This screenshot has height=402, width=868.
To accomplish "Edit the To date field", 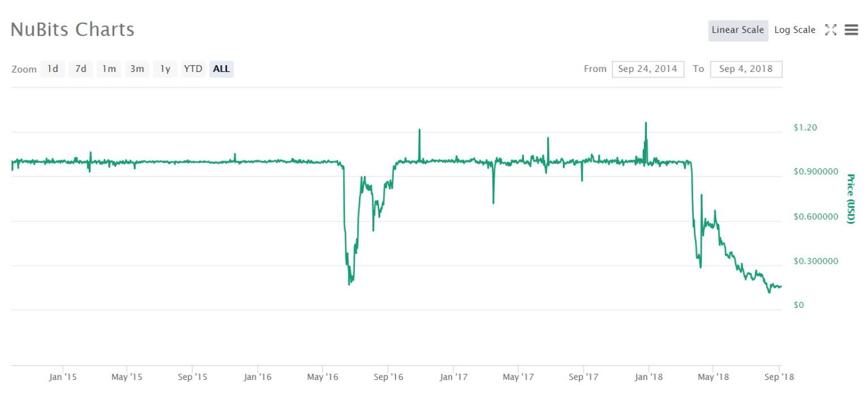I will 745,69.
